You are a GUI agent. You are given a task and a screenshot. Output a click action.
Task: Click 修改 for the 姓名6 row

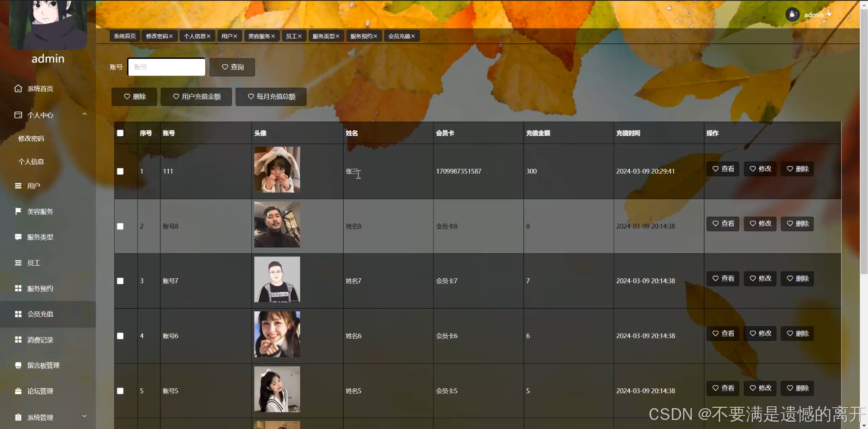pyautogui.click(x=760, y=334)
